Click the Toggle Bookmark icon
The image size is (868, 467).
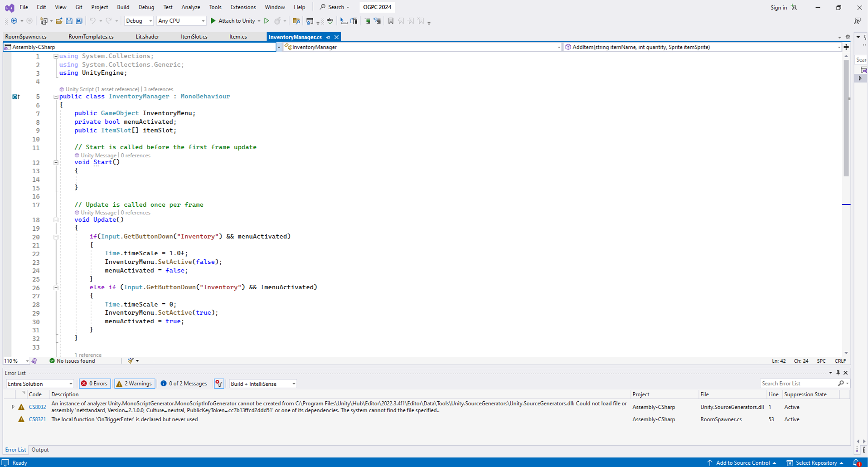pos(391,21)
